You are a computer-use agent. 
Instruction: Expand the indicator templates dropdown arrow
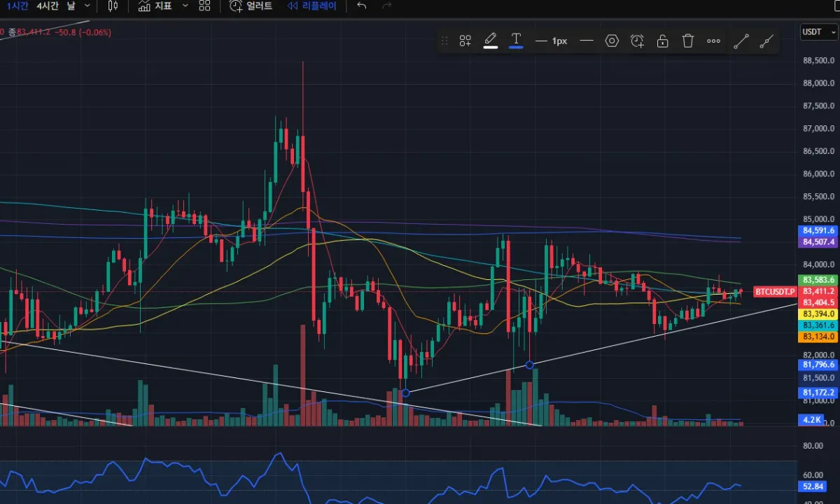[185, 6]
